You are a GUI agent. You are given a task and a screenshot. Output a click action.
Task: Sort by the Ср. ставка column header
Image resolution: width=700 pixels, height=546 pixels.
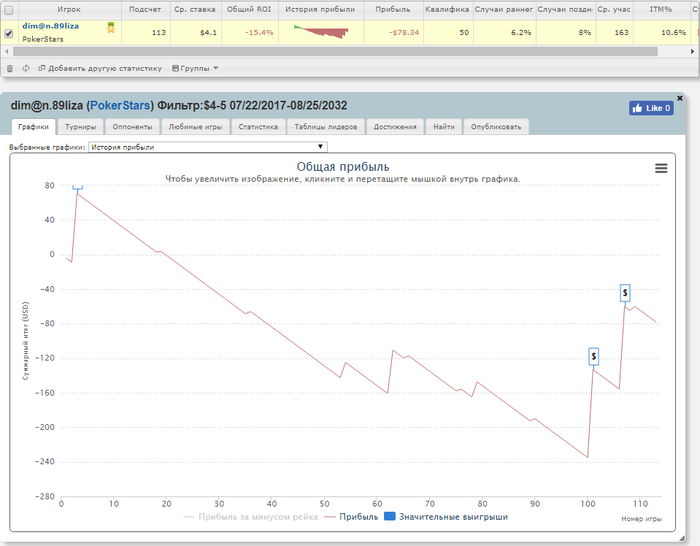(195, 9)
